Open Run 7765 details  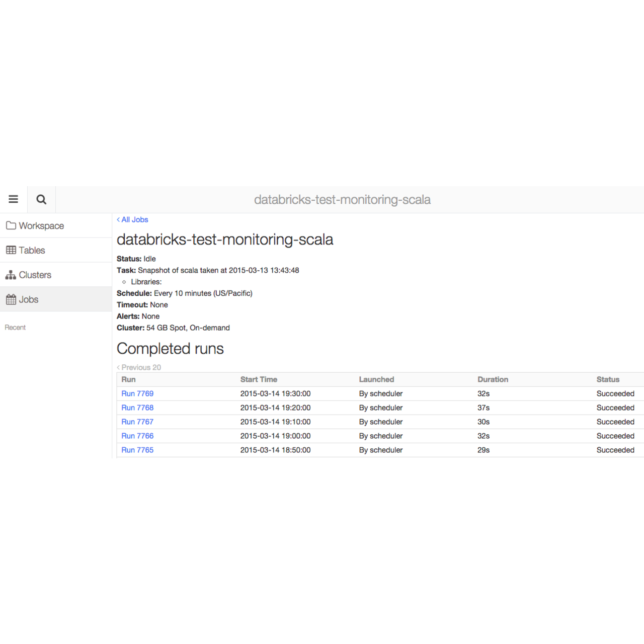click(x=137, y=450)
